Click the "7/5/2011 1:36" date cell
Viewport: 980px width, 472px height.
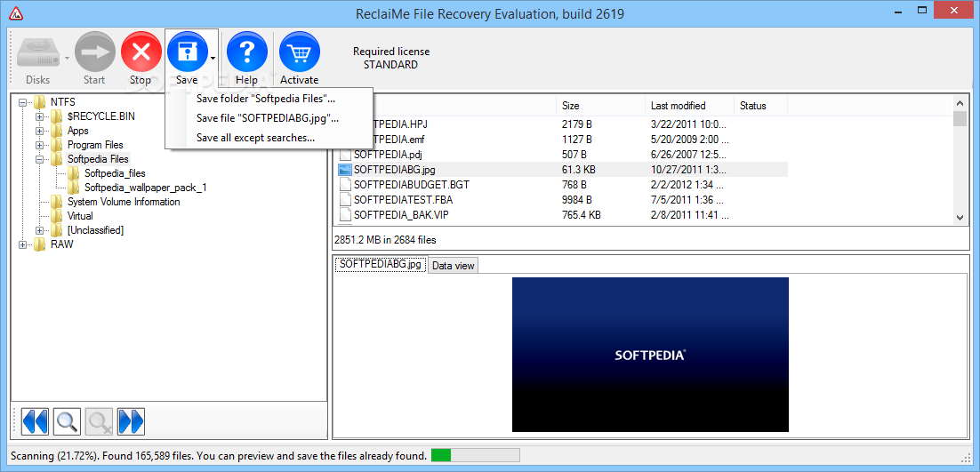(687, 200)
